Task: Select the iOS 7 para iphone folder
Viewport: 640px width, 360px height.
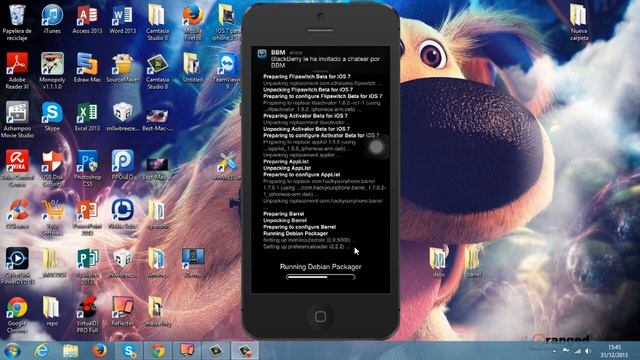Action: [227, 22]
